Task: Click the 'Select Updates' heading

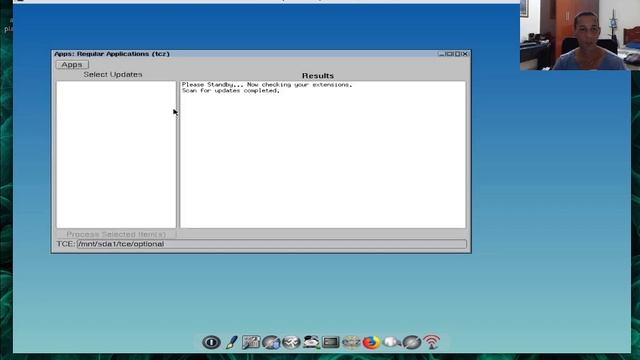Action: (113, 75)
